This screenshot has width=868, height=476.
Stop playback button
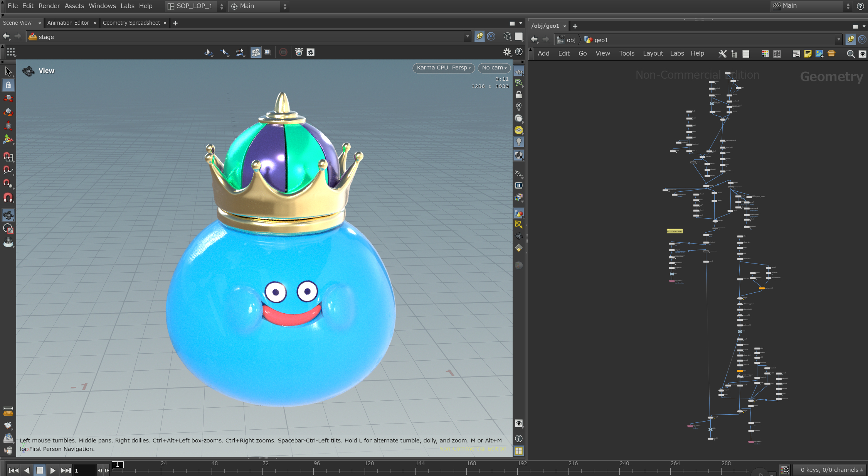click(40, 470)
